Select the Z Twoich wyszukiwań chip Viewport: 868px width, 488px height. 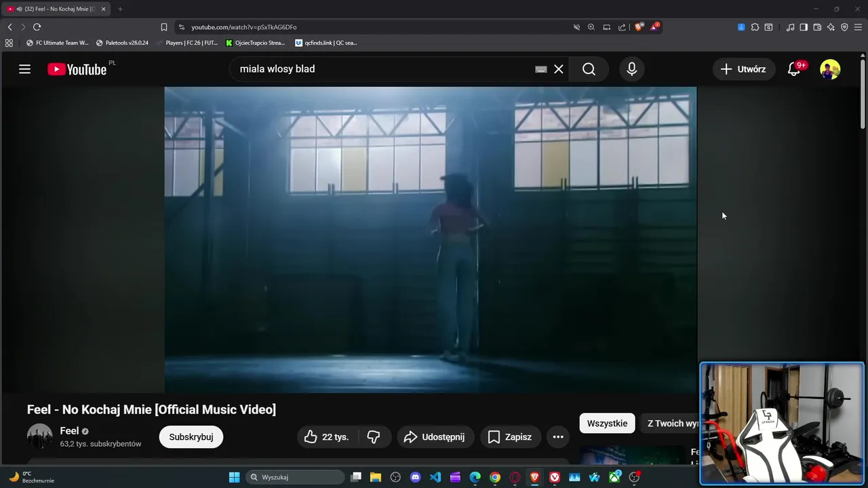click(x=671, y=424)
